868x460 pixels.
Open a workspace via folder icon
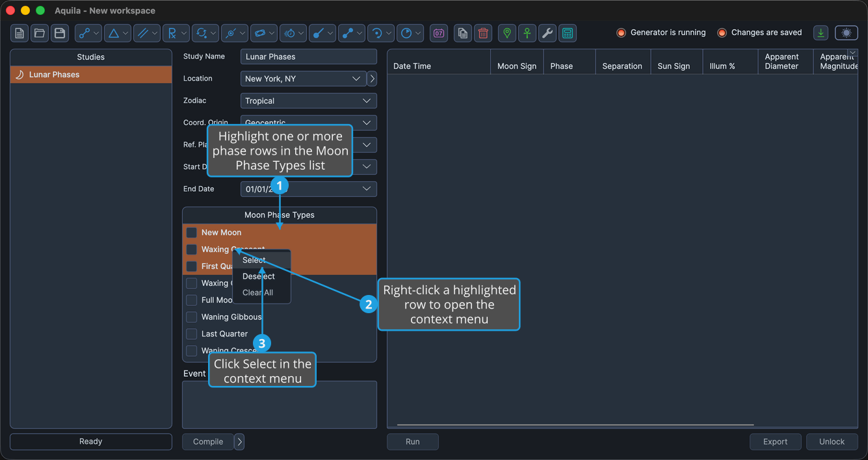click(40, 33)
